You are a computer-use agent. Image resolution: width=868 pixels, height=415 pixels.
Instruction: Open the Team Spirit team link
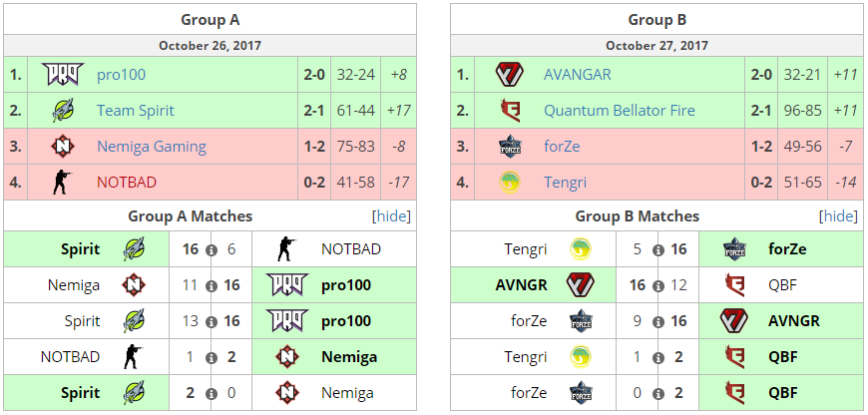coord(138,111)
